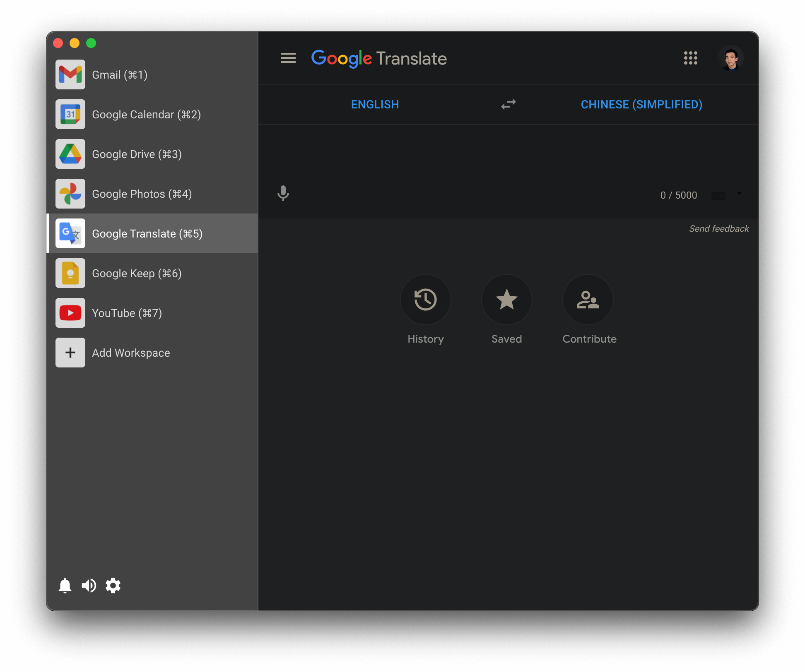Click the Google Translate logo
Viewport: 805px width, 672px height.
point(379,58)
